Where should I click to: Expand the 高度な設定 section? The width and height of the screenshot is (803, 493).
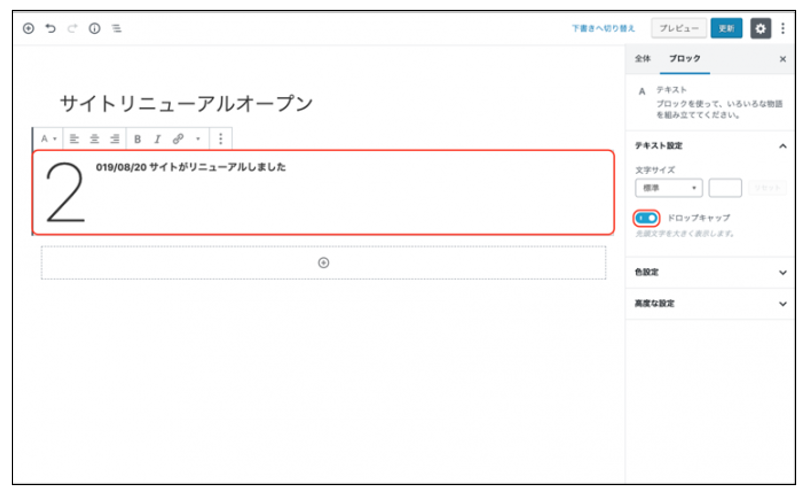[708, 303]
